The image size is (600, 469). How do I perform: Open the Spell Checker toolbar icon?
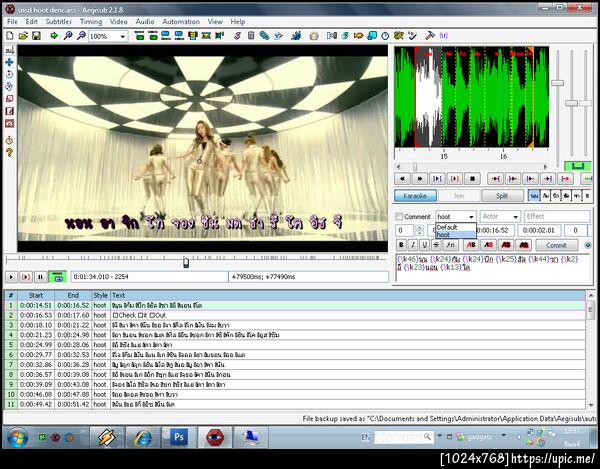pyautogui.click(x=412, y=36)
